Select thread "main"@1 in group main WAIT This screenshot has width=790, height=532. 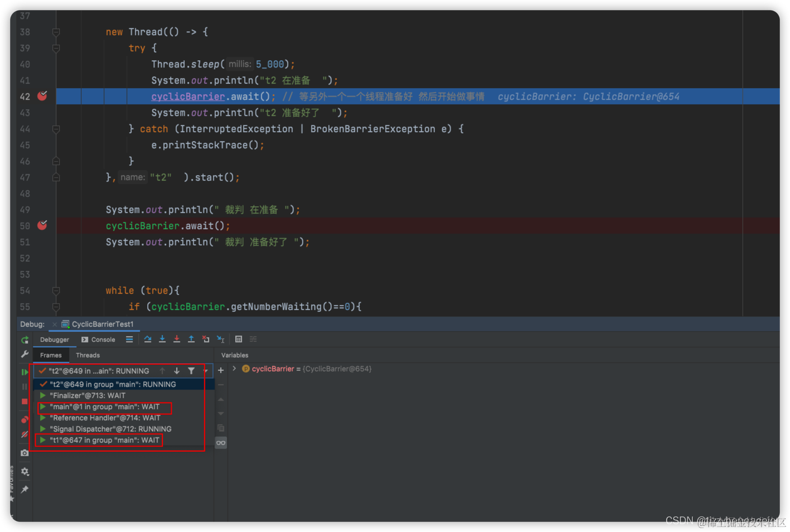[x=124, y=407]
